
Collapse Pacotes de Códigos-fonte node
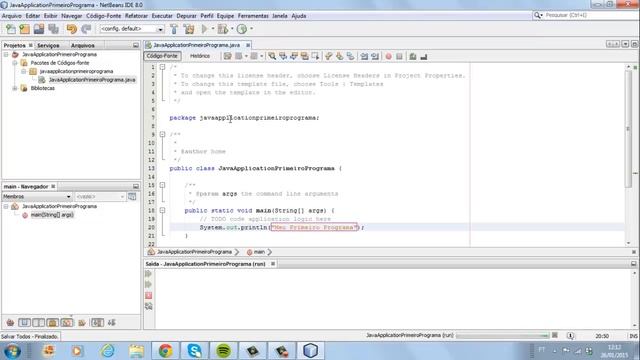coord(15,63)
